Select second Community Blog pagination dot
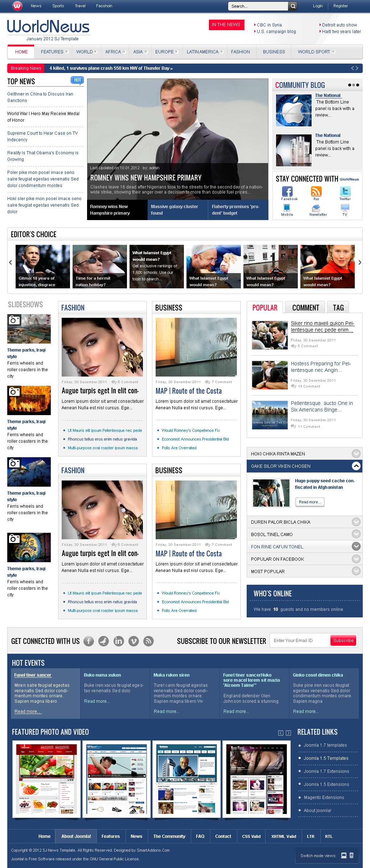 pos(354,85)
